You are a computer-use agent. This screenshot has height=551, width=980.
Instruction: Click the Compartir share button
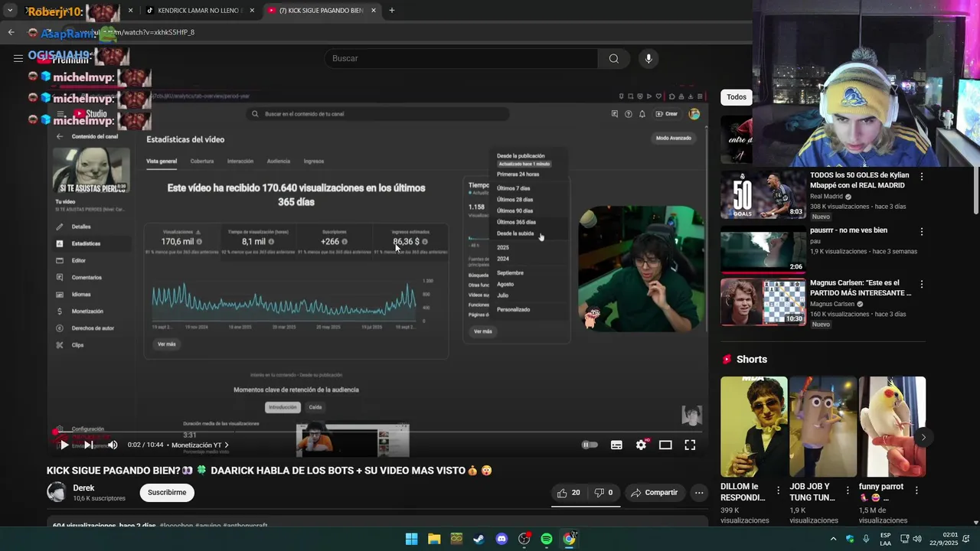coord(655,493)
